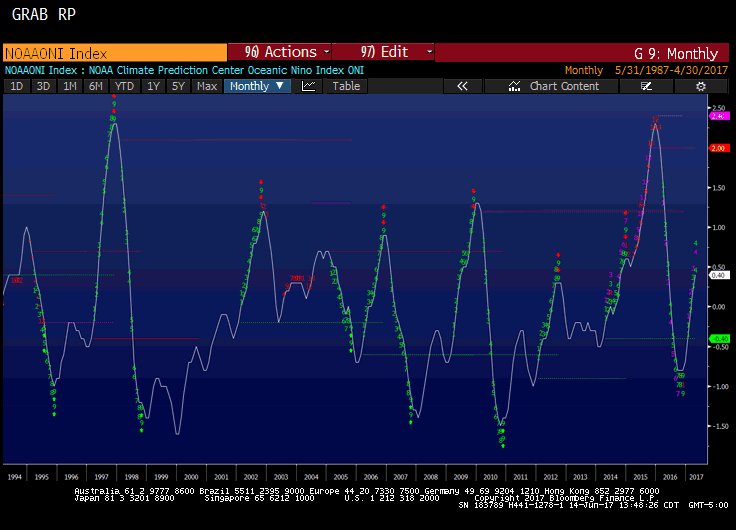Click the annotate pencil icon
736x530 pixels.
[x=646, y=86]
